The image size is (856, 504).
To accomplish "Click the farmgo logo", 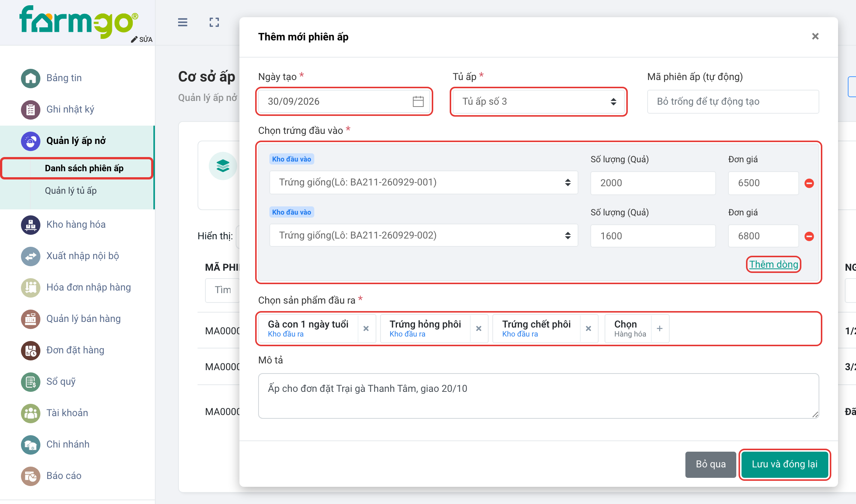I will tap(79, 22).
